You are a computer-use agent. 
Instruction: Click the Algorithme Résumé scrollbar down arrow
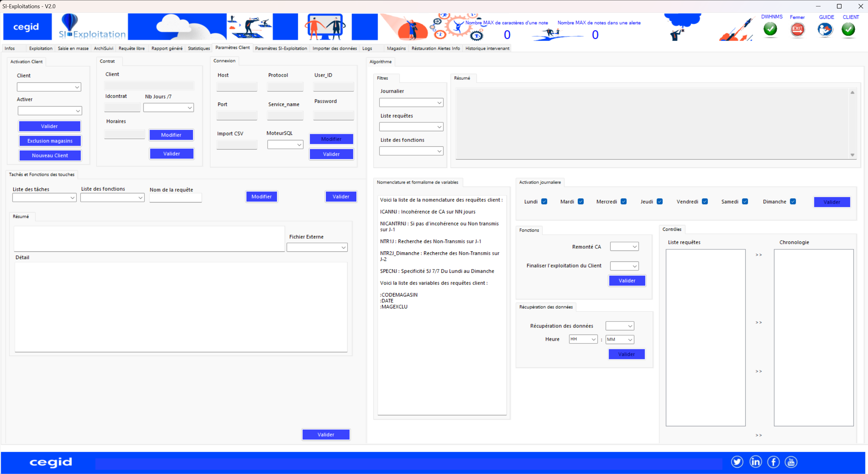852,155
